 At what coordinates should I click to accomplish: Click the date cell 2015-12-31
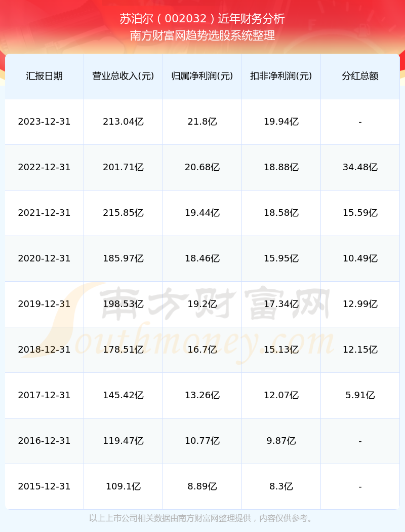pos(45,486)
